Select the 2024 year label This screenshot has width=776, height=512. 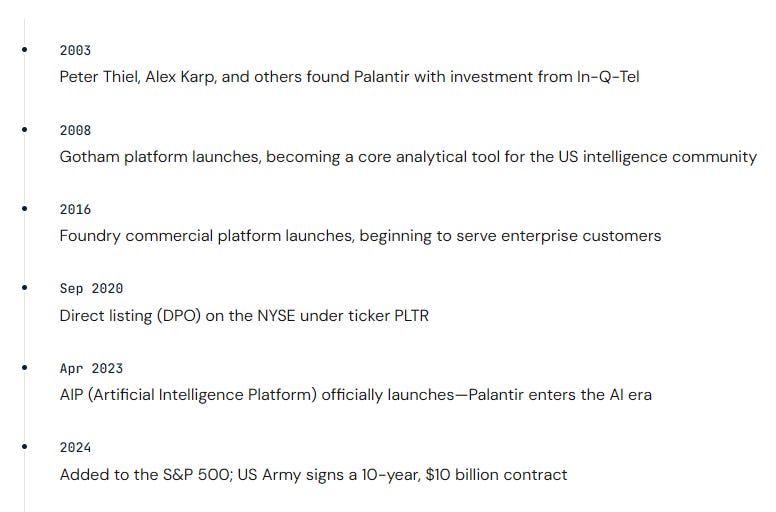tap(75, 447)
